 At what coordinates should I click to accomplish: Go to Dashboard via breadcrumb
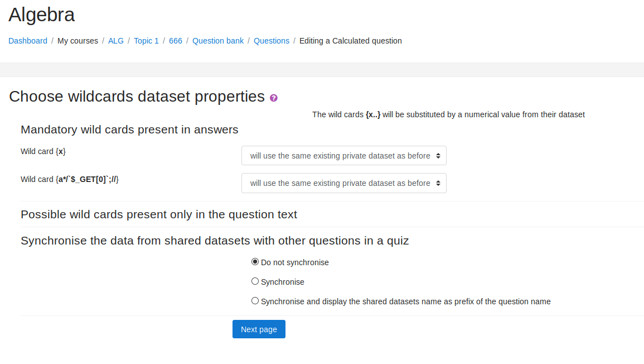(x=28, y=41)
